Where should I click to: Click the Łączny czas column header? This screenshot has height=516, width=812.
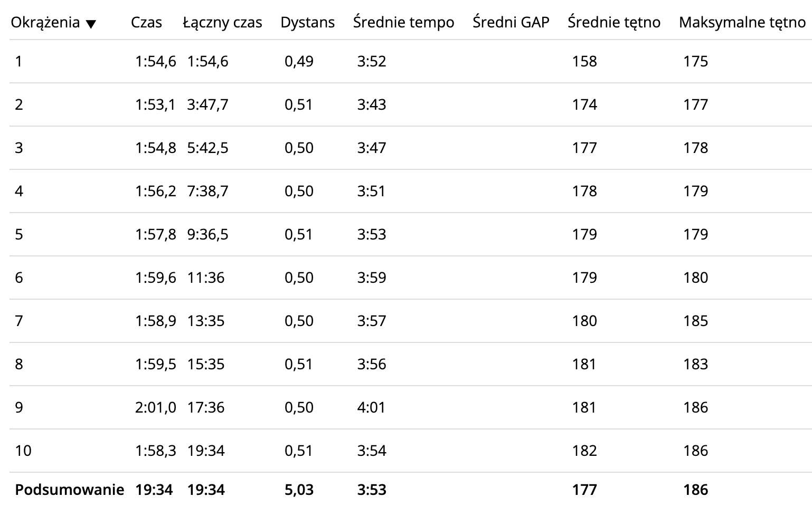coord(222,23)
